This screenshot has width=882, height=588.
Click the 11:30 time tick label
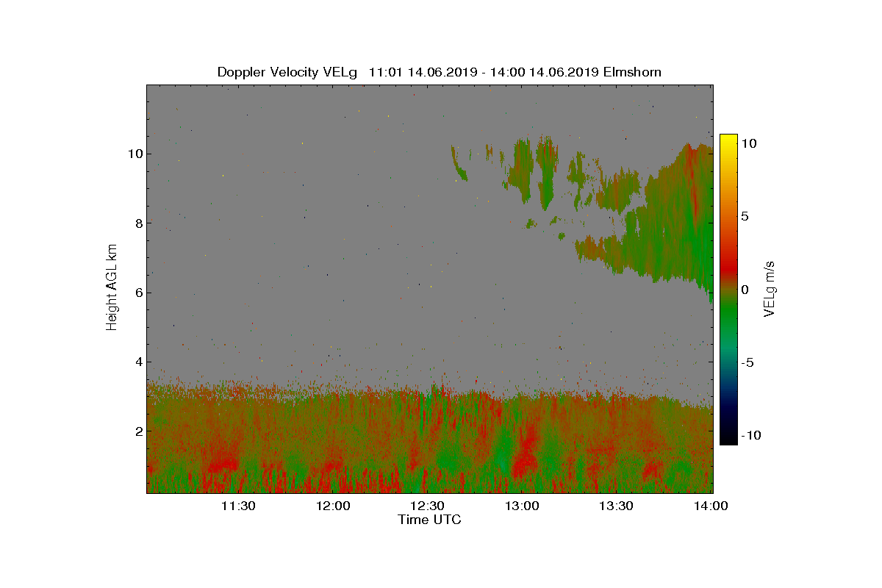click(238, 506)
